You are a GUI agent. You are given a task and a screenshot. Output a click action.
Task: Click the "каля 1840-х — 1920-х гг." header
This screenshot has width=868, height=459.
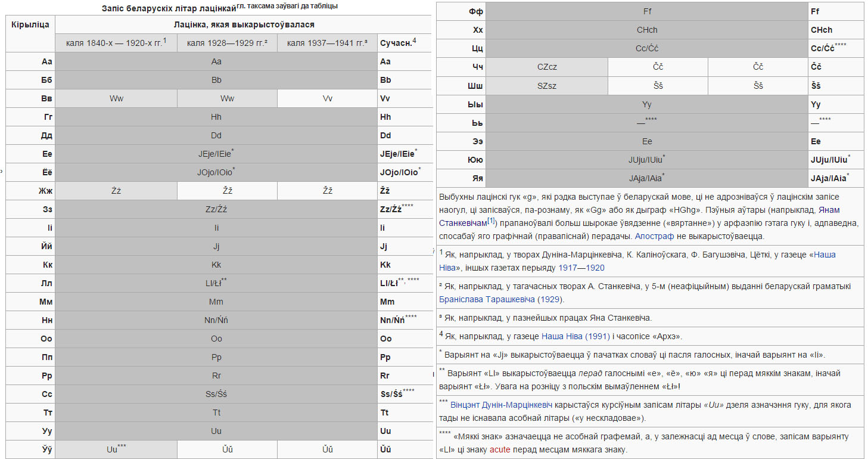point(116,43)
